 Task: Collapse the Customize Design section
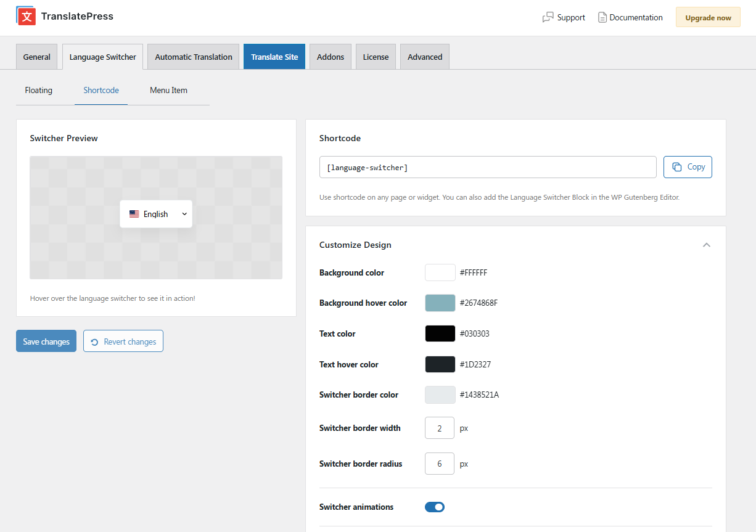(x=707, y=245)
